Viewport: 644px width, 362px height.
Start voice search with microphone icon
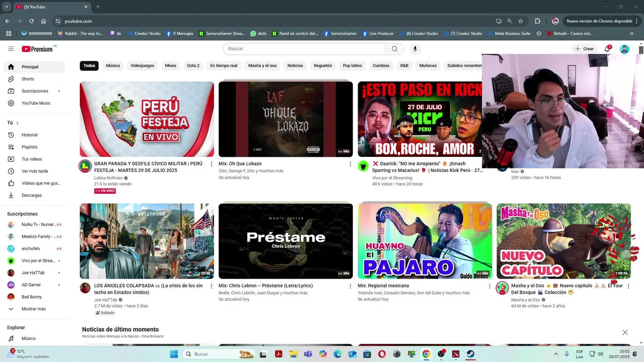tap(415, 49)
